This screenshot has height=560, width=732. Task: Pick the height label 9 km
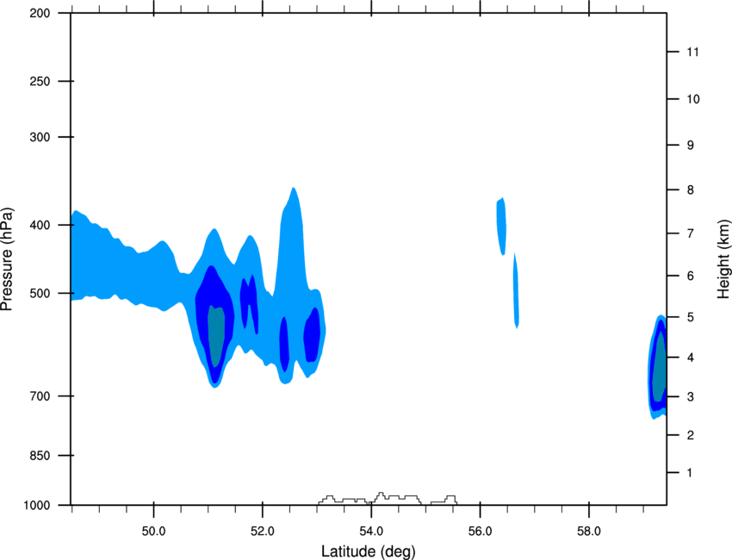pyautogui.click(x=691, y=146)
